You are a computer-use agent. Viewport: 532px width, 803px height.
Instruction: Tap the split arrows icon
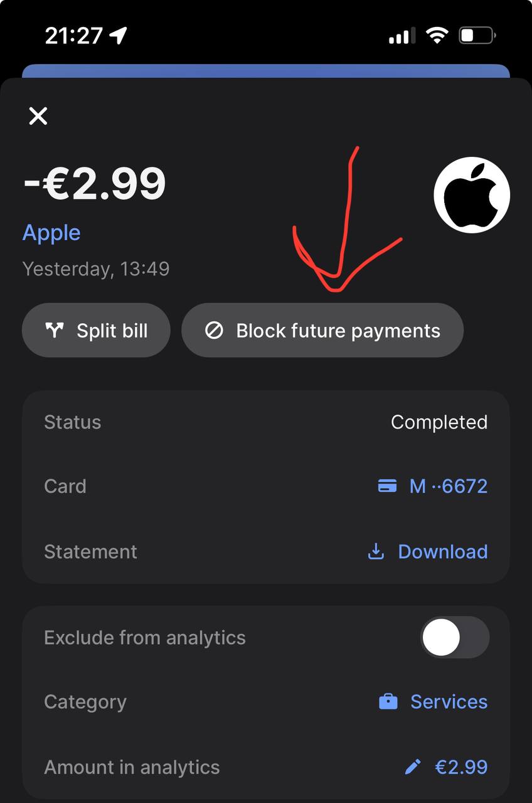(55, 331)
